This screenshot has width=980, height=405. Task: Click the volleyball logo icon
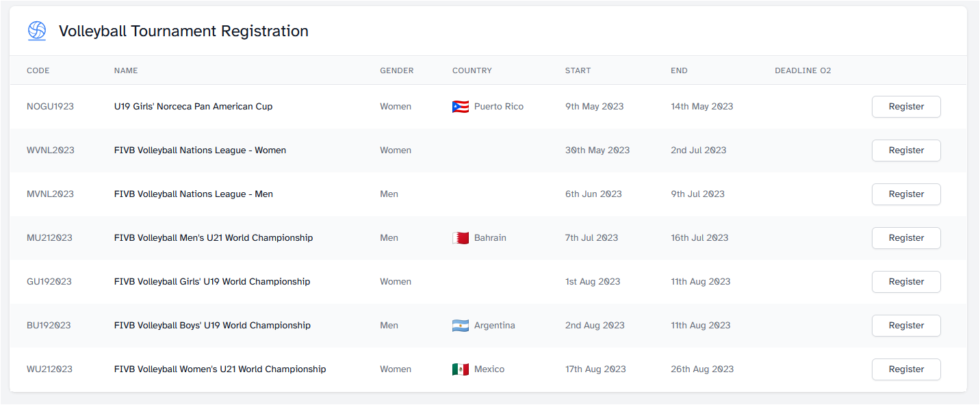37,31
